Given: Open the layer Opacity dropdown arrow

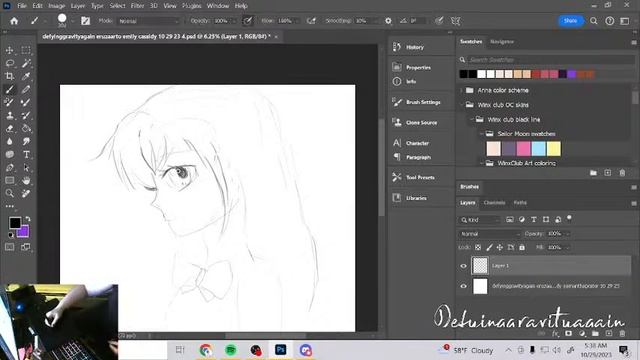Looking at the screenshot, I should 568,234.
